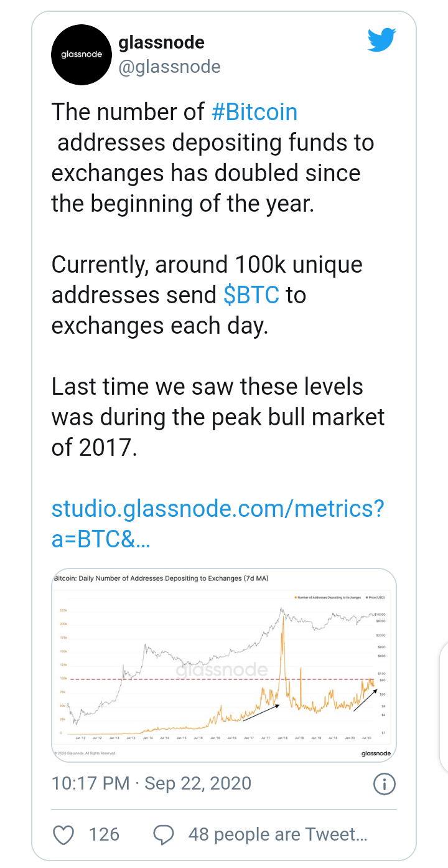Click the glassnode display name
The width and height of the screenshot is (448, 868).
click(161, 42)
